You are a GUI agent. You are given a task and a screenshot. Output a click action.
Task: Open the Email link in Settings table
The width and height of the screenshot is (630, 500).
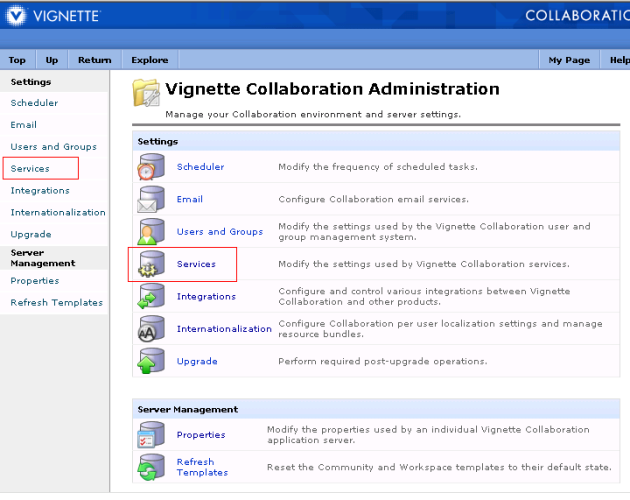190,199
